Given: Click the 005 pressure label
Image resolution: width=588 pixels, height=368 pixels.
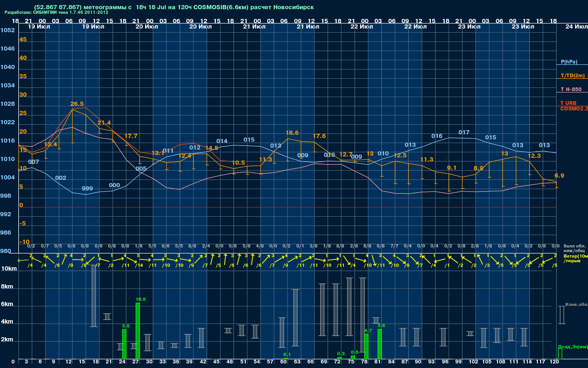Looking at the screenshot, I should (x=141, y=169).
